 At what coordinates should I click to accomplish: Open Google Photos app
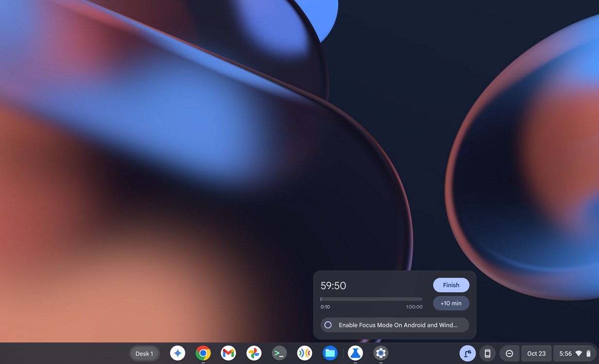254,353
